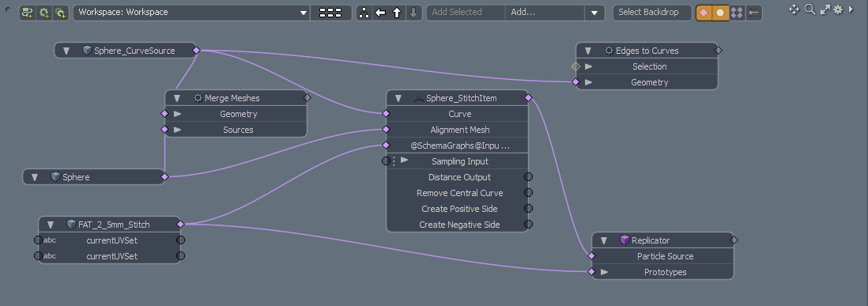Click the Edges to Curves Geometry input port

coord(576,82)
